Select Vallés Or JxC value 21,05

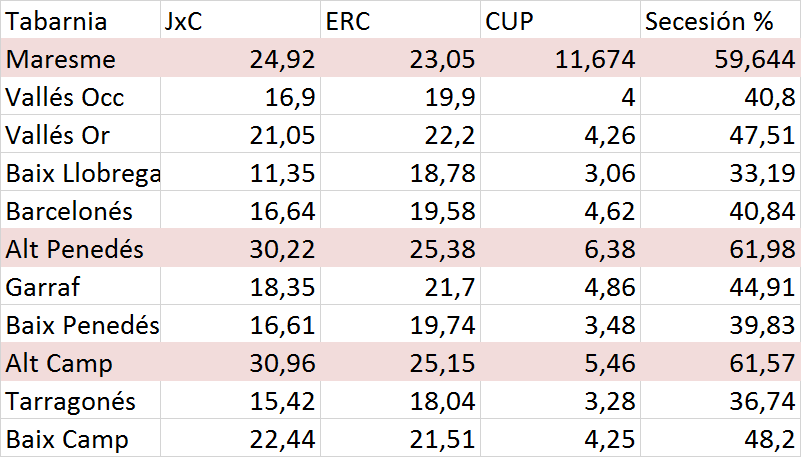282,135
